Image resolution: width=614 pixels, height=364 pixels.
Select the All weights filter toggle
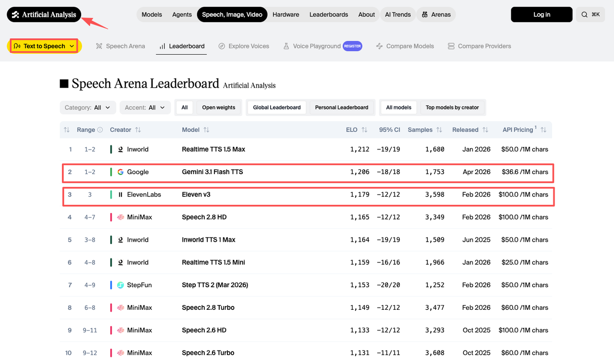(185, 107)
